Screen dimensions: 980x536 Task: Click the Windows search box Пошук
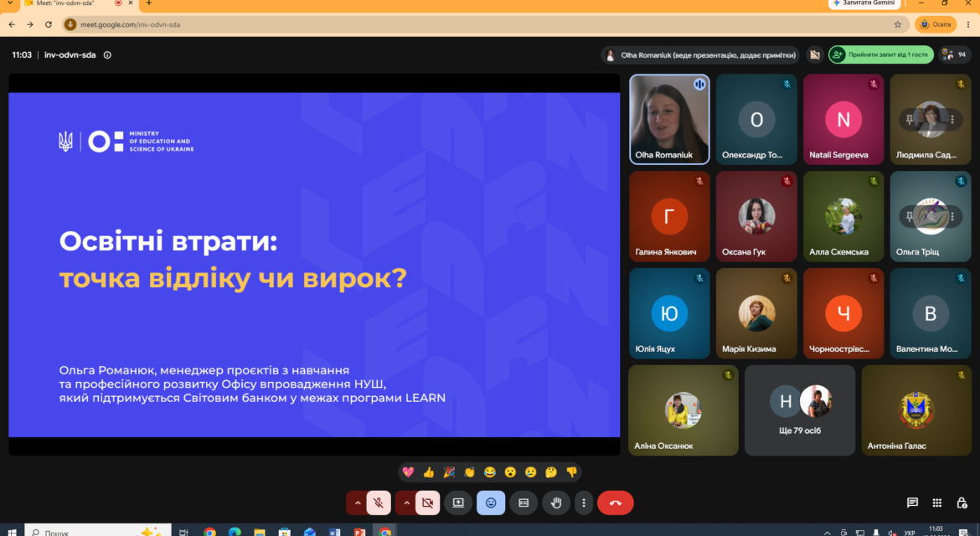(x=97, y=531)
